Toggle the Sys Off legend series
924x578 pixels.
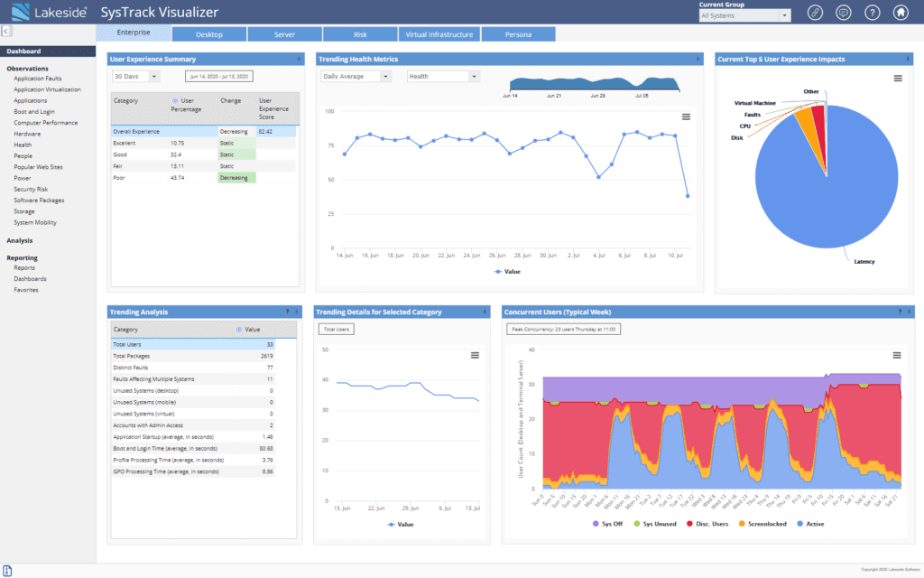(x=609, y=524)
